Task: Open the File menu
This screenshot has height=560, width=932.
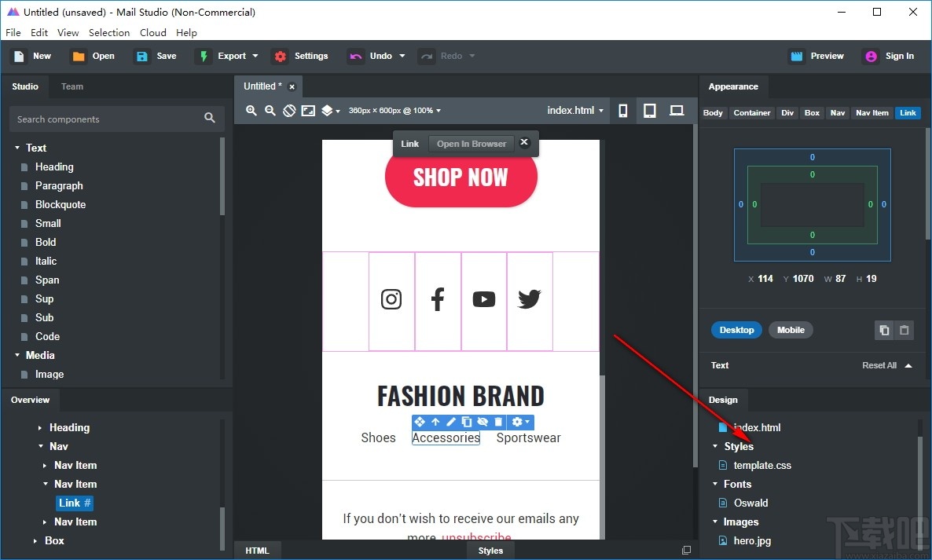Action: [x=13, y=33]
